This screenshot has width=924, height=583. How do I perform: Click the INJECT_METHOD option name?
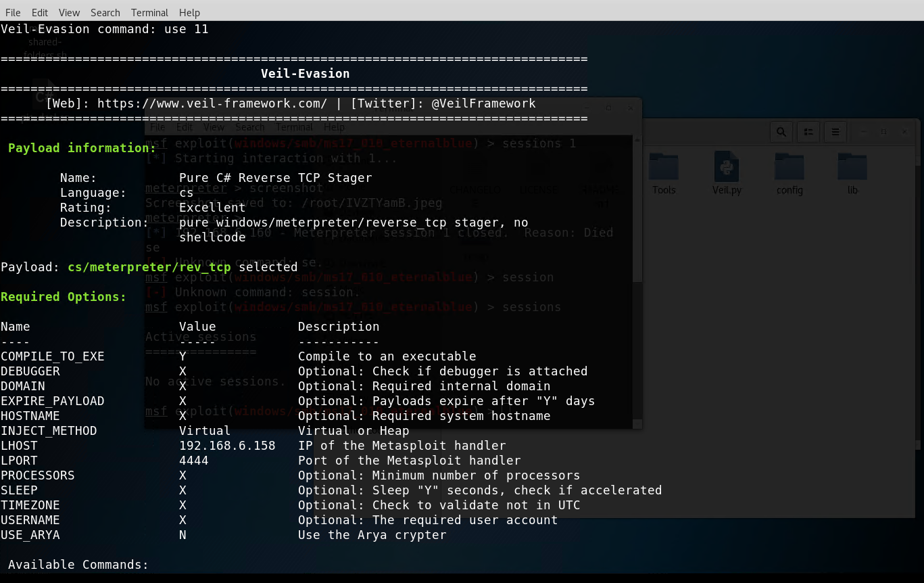pyautogui.click(x=49, y=431)
